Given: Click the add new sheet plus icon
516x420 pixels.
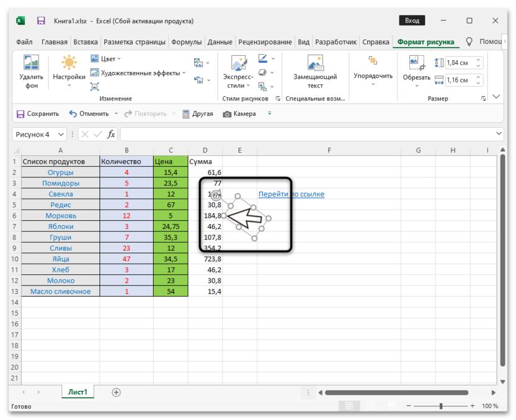Looking at the screenshot, I should tap(116, 392).
